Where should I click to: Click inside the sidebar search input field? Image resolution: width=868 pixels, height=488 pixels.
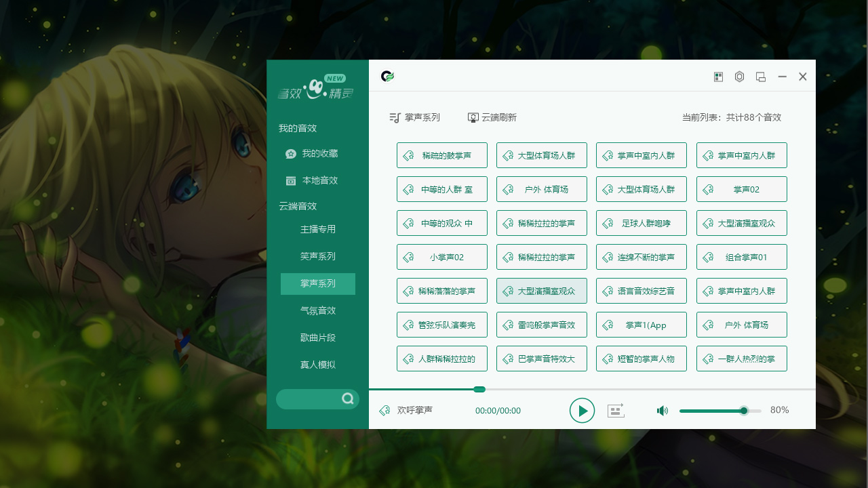312,399
